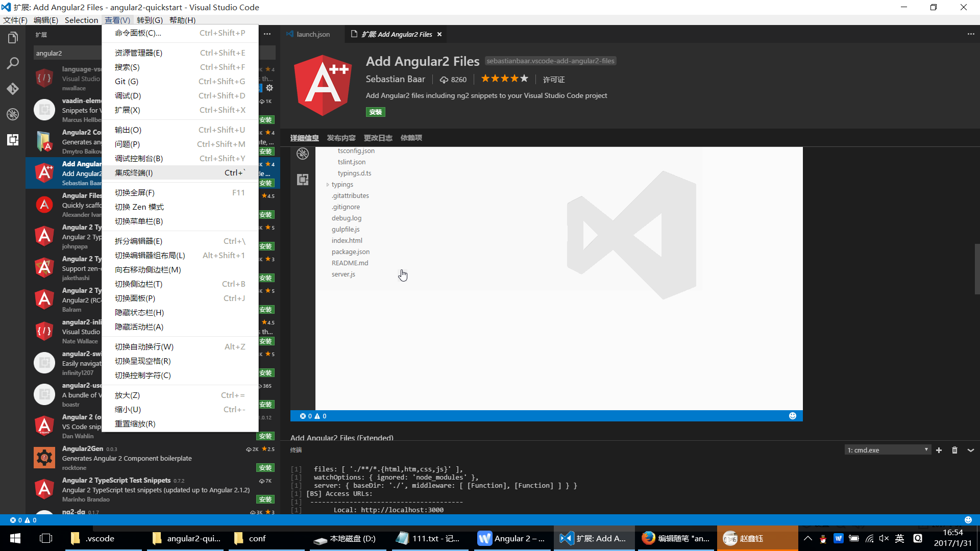Open Windows Start button
980x551 pixels.
pos(15,538)
